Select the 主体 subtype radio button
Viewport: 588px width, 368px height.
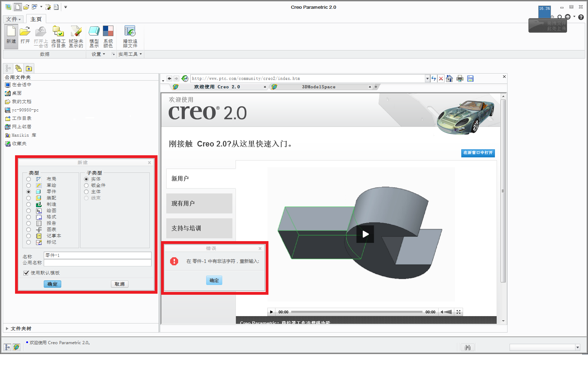coord(86,192)
